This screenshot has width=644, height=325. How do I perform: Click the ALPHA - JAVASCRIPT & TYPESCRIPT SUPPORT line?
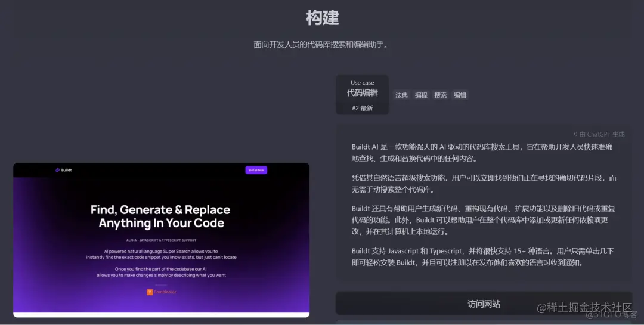point(162,240)
